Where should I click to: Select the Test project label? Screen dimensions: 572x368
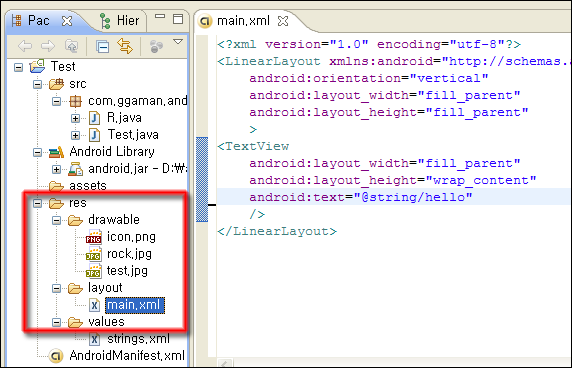coord(63,67)
